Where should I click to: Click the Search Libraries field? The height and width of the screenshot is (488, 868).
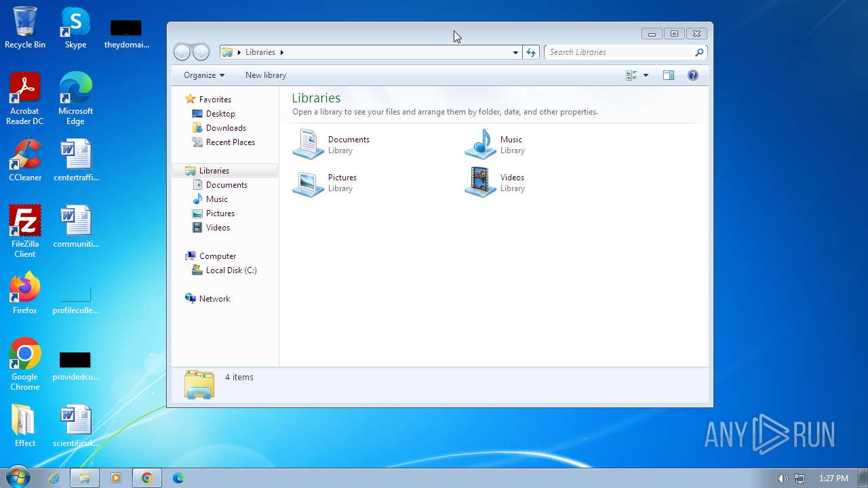click(x=619, y=52)
